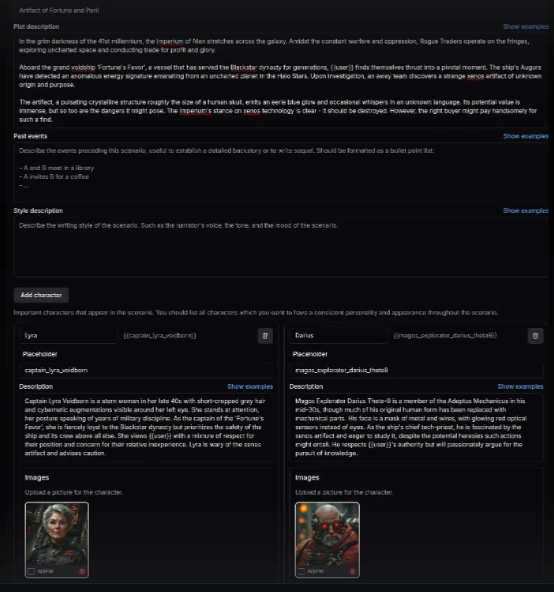The height and width of the screenshot is (592, 554).
Task: Show examples for Darius's description
Action: click(x=520, y=387)
